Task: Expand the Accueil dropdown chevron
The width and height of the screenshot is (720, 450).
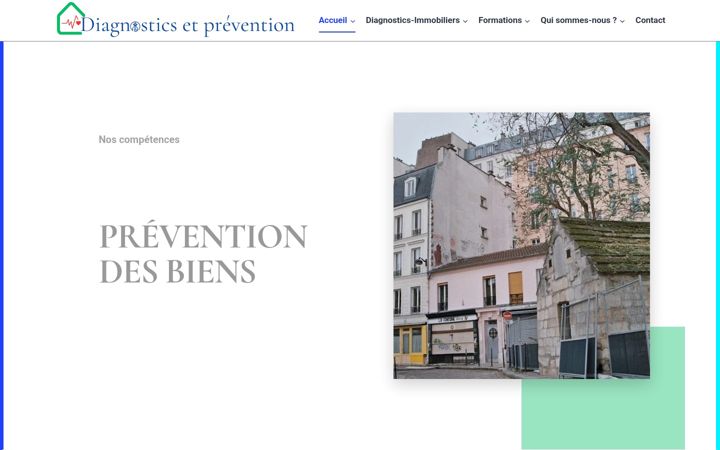Action: point(353,21)
